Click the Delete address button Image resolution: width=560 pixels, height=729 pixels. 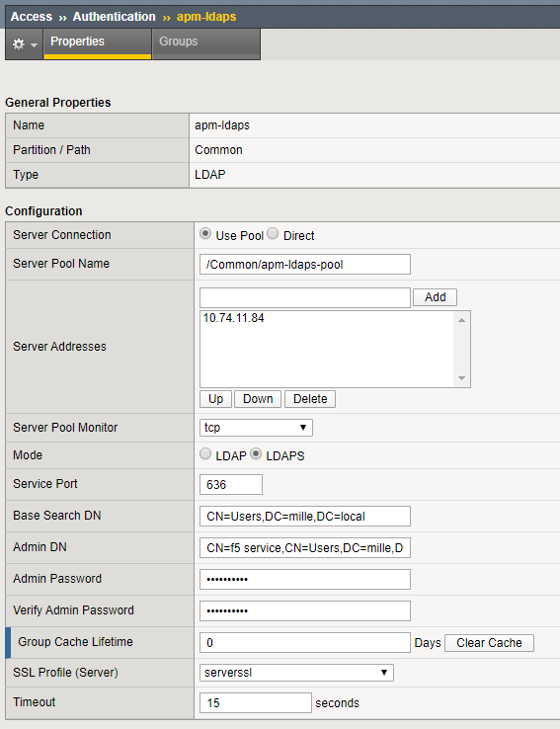(310, 399)
